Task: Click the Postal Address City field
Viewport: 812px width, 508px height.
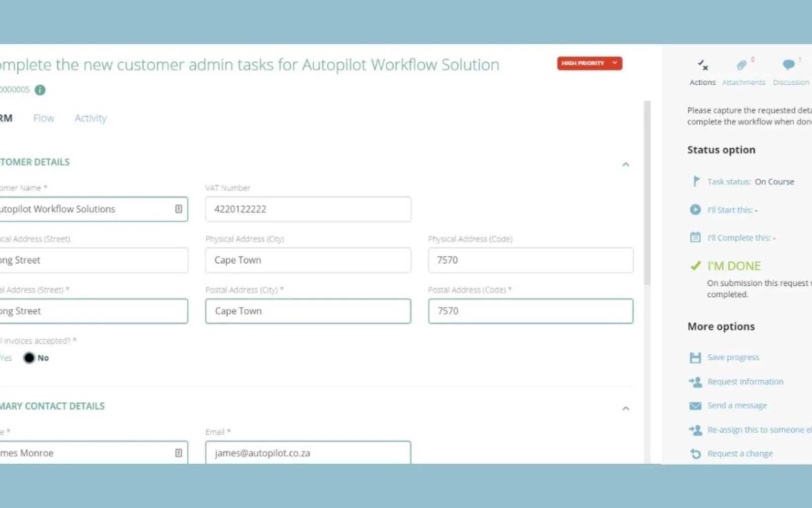Action: click(x=308, y=311)
